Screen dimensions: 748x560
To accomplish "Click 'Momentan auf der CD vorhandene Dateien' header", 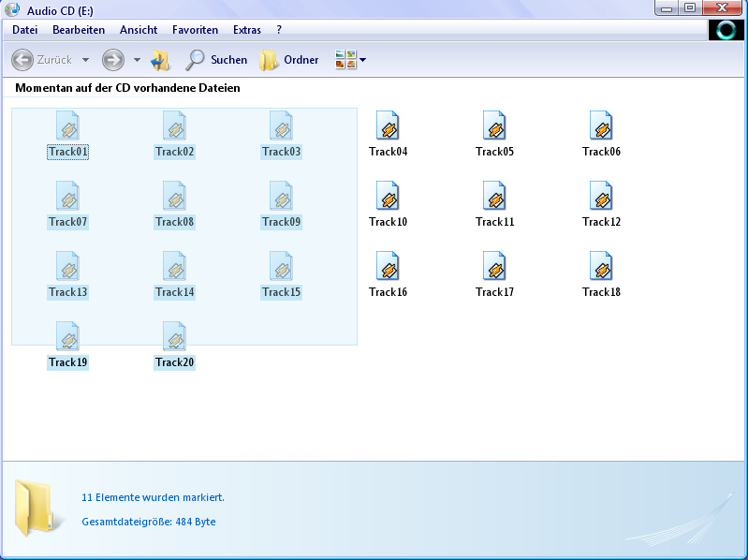I will (127, 88).
